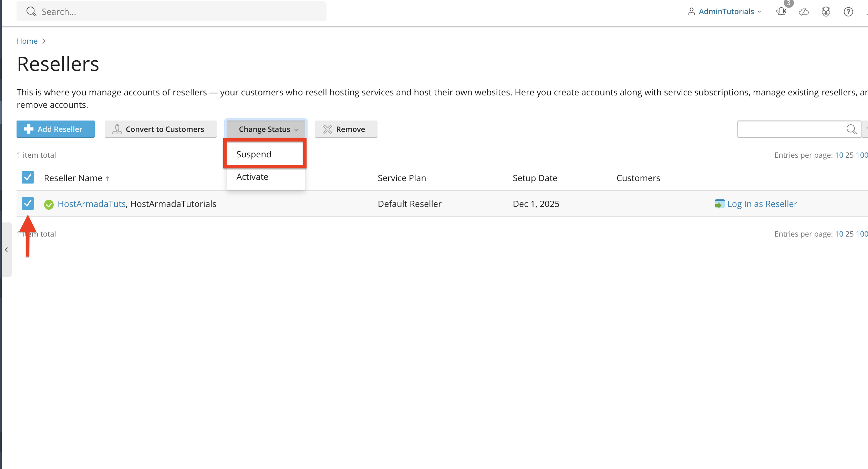The width and height of the screenshot is (868, 469).
Task: Set top entries per page to 25
Action: 849,155
